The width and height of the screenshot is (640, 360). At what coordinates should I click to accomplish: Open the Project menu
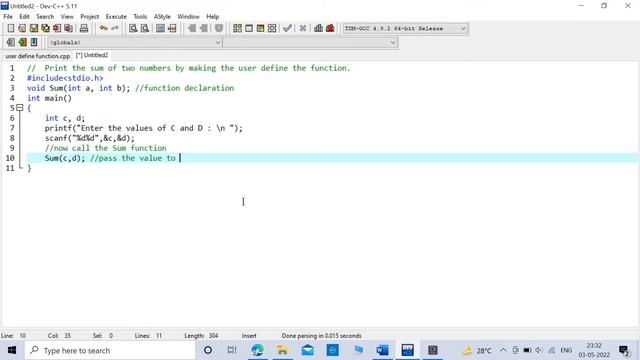point(89,17)
